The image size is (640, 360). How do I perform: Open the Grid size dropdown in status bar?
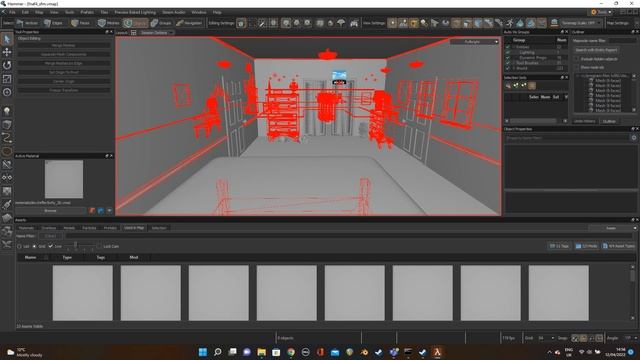pyautogui.click(x=546, y=338)
